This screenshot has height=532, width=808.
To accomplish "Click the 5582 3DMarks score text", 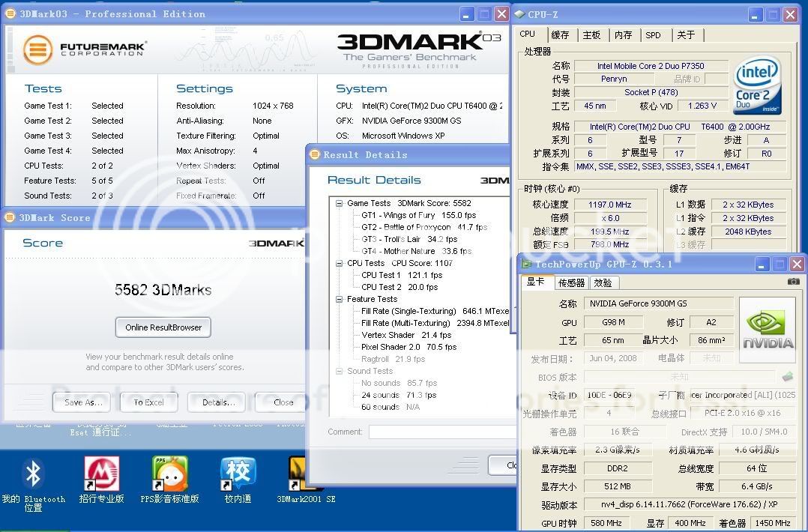I will (x=163, y=290).
